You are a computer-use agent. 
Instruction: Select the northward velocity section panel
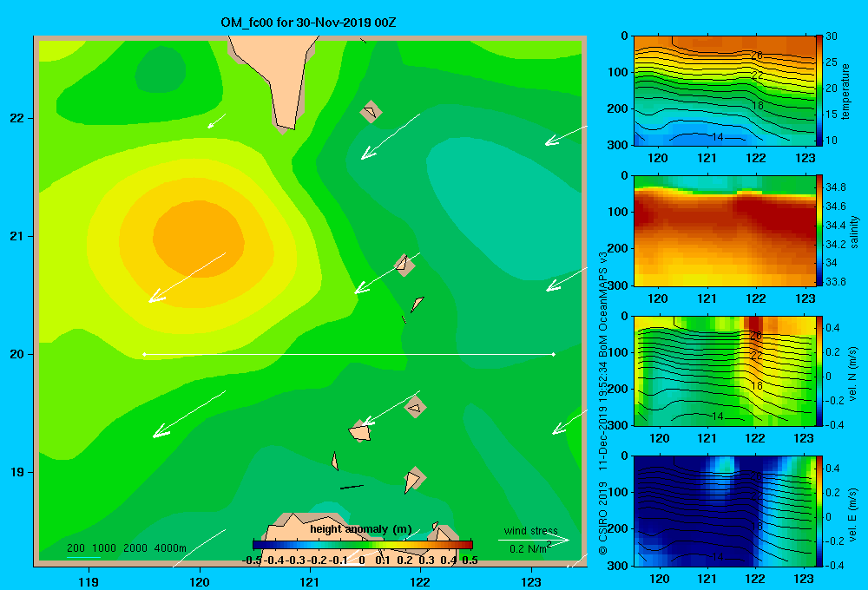coord(724,370)
